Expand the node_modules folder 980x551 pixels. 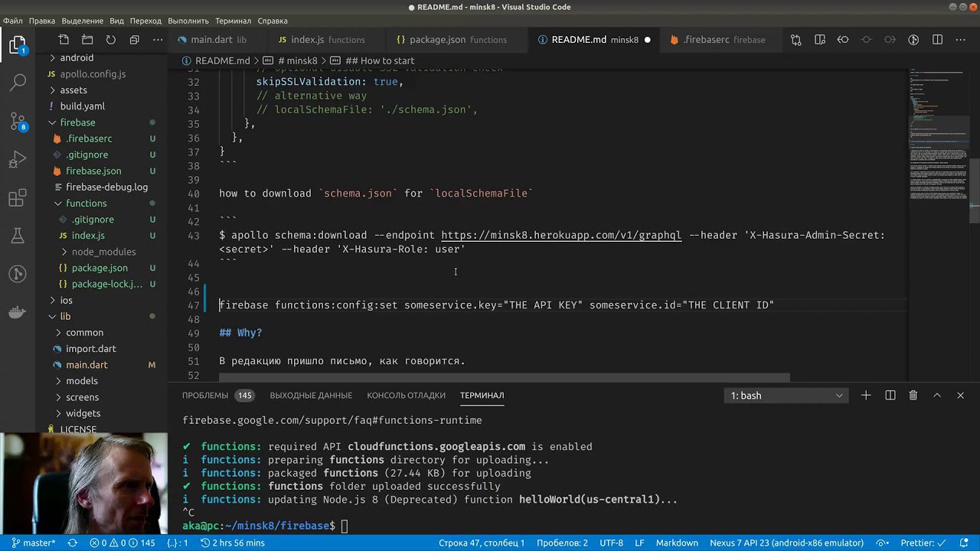click(102, 252)
